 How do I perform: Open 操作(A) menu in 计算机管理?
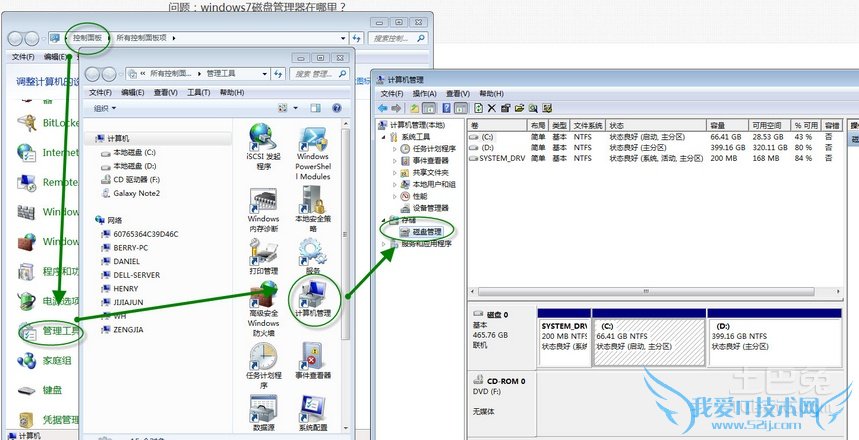tap(425, 94)
